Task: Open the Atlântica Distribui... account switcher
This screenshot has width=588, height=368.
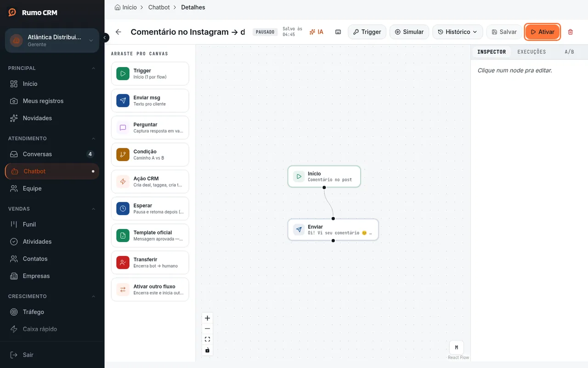Action: (52, 40)
